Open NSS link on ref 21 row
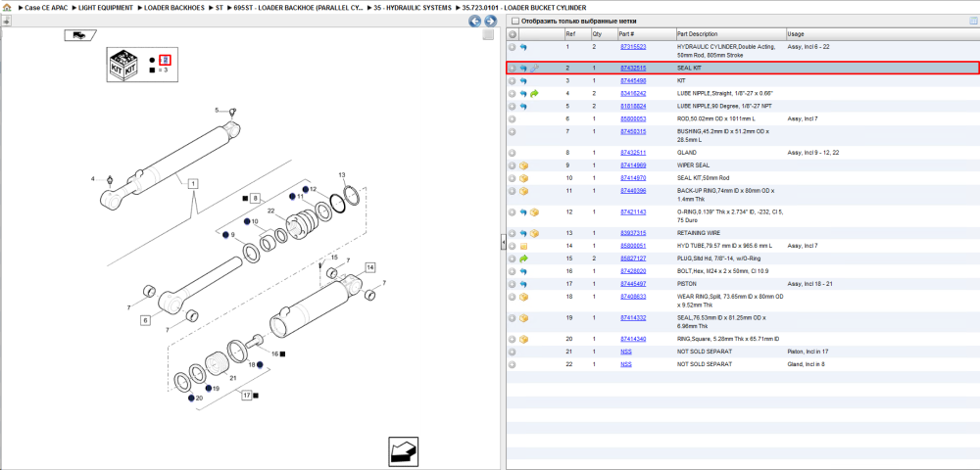The height and width of the screenshot is (470, 980). pos(625,352)
